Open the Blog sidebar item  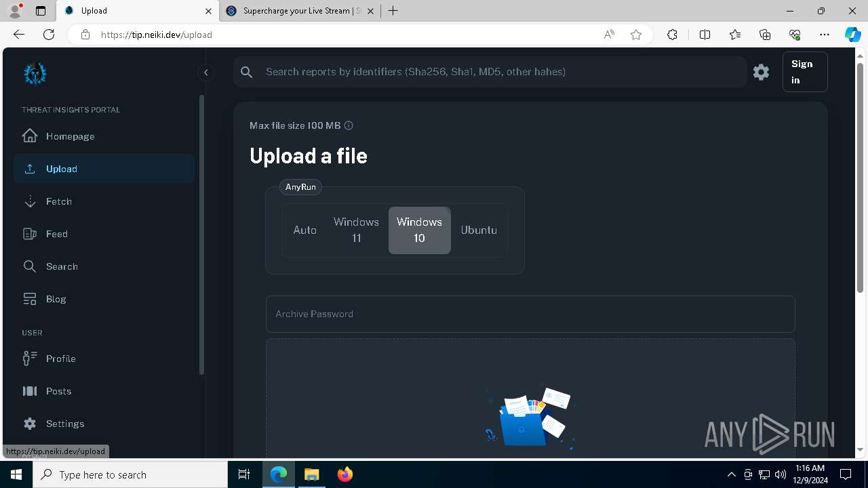[104, 299]
